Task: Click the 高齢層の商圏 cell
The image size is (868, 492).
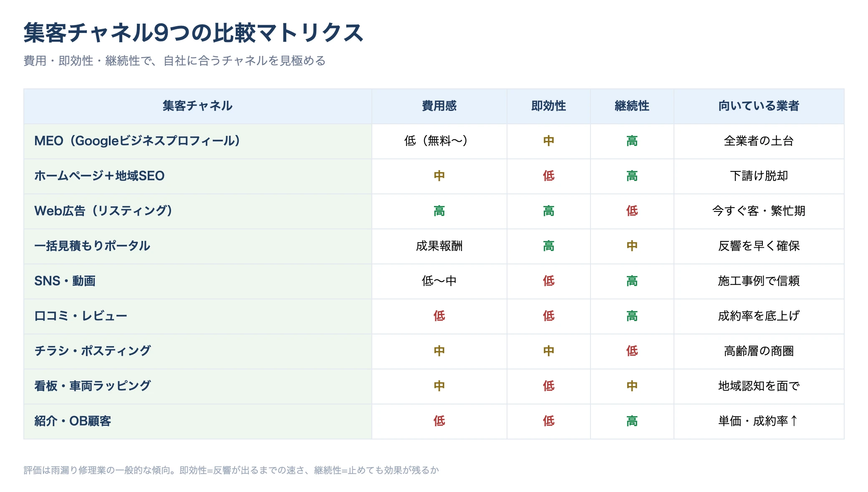Action: [x=759, y=351]
